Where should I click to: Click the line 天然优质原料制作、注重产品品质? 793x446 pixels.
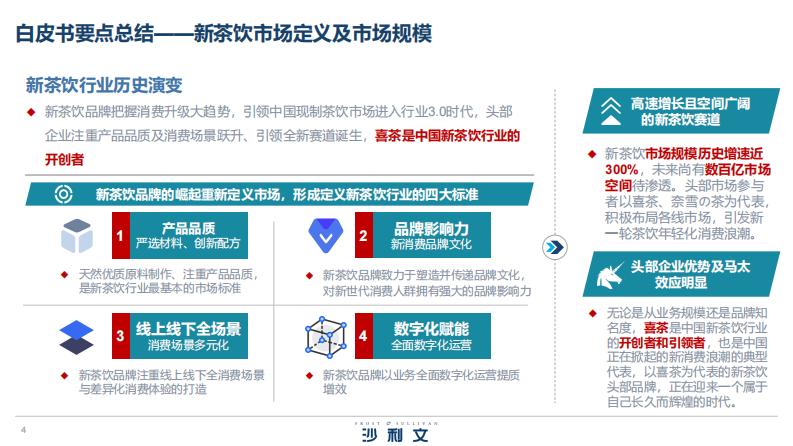tap(168, 275)
